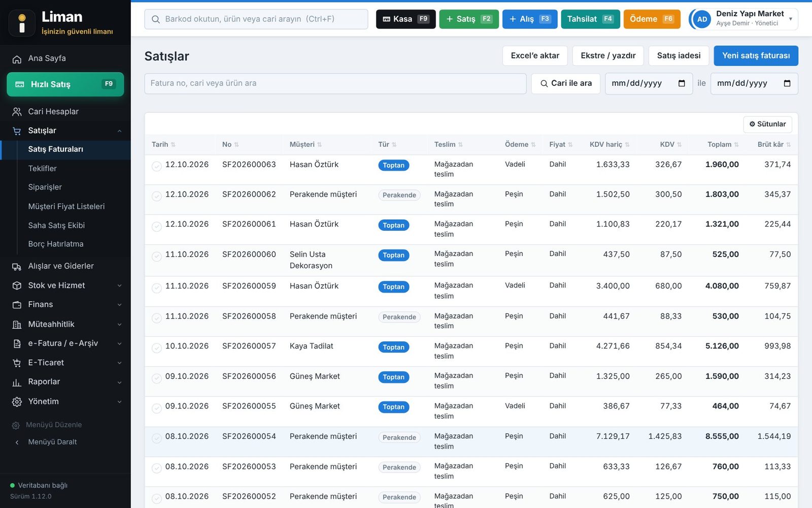Click the Cari Hesaplar people icon

pos(17,112)
